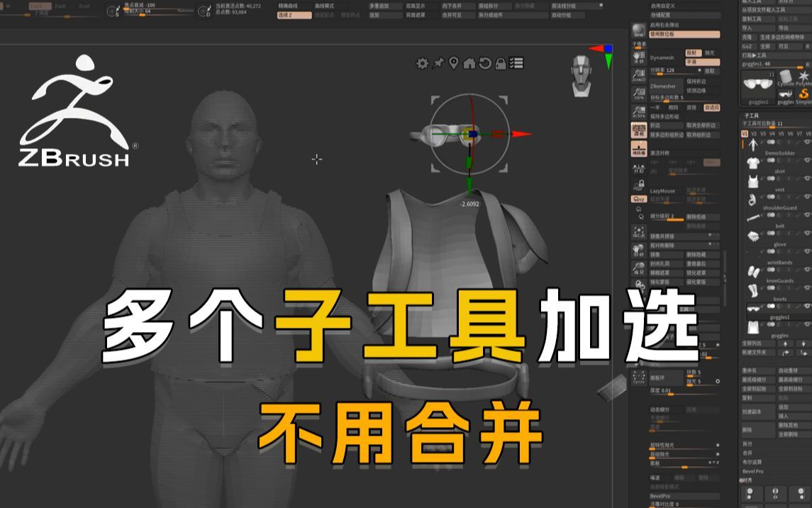This screenshot has width=812, height=508.
Task: Open the 曲线模式 dropdown in the top toolbar
Action: 323,6
